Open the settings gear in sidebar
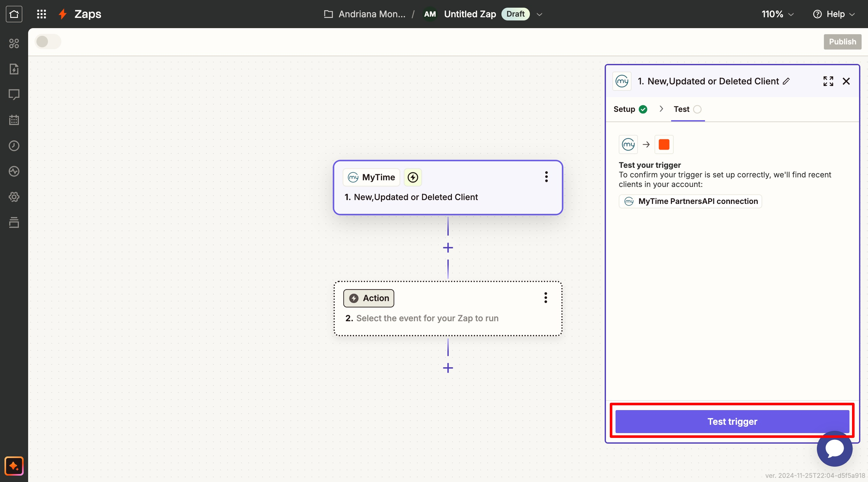Screen dimensions: 868x482 (x=14, y=197)
